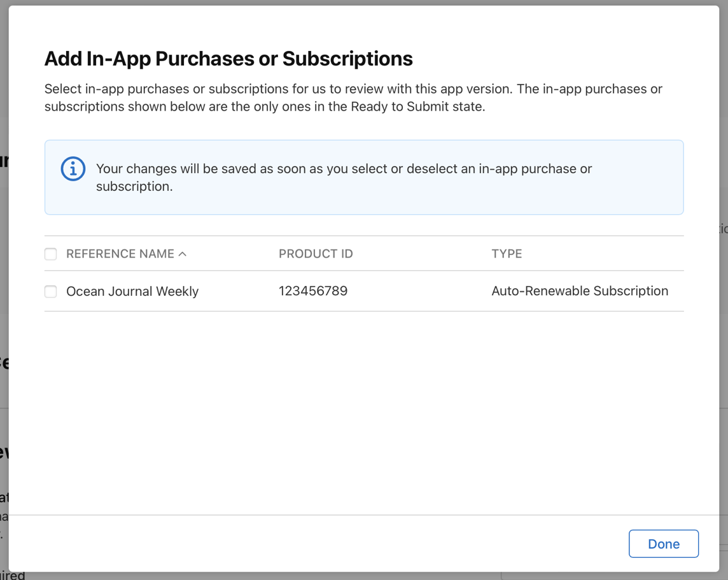This screenshot has width=728, height=580.
Task: Click the PRODUCT ID column header
Action: point(316,253)
